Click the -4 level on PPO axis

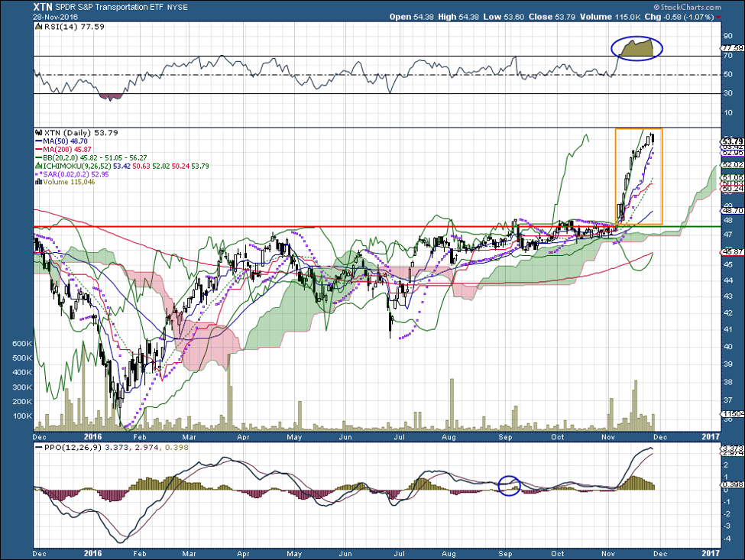point(727,538)
